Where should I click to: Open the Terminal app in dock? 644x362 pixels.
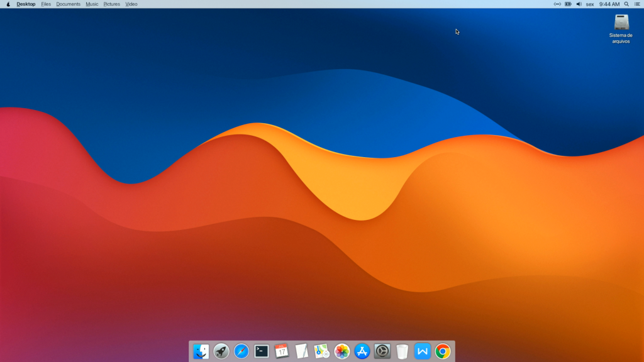click(262, 351)
